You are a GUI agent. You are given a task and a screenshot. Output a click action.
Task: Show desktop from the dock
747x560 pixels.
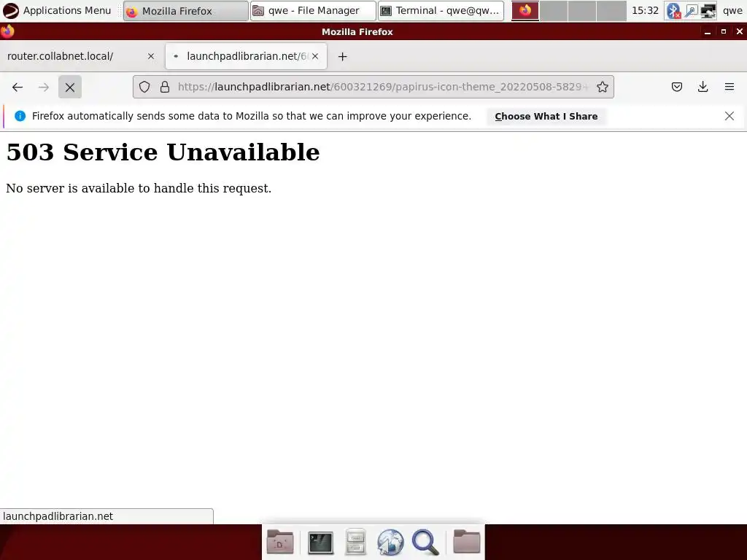tap(280, 542)
